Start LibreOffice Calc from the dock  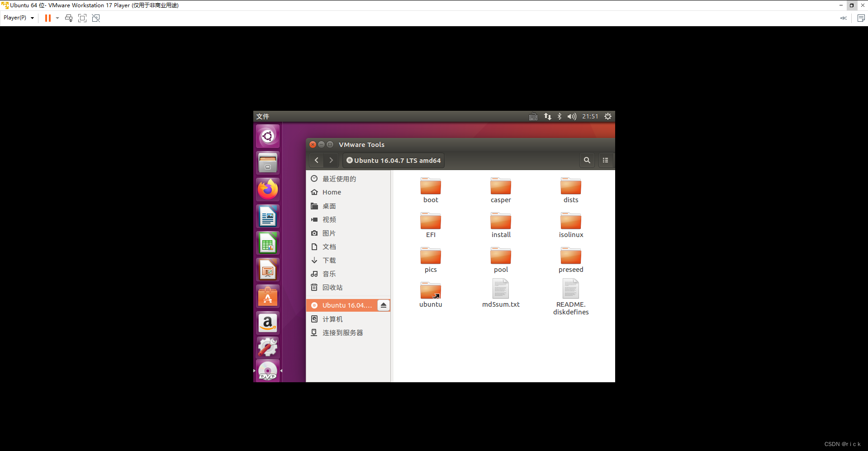point(267,243)
